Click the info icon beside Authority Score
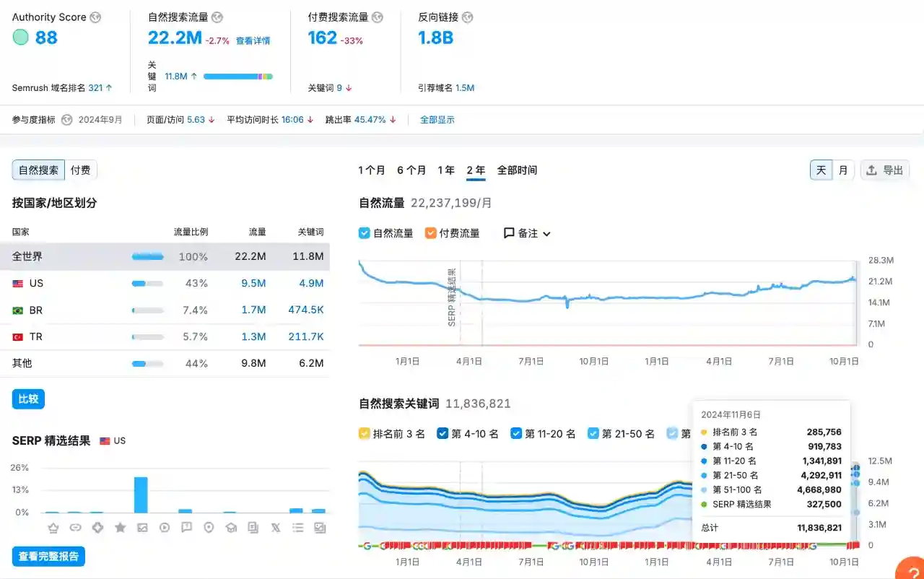Screen dimensions: 924x579 point(95,17)
